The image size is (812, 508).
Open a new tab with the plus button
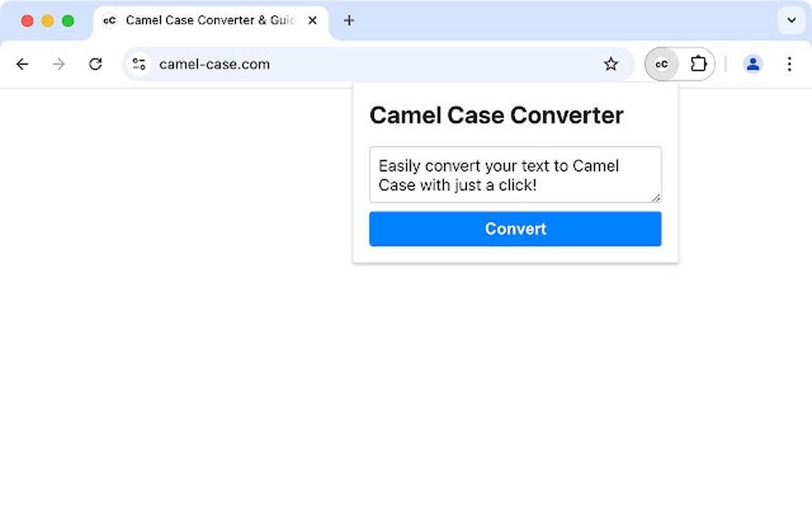click(x=349, y=21)
